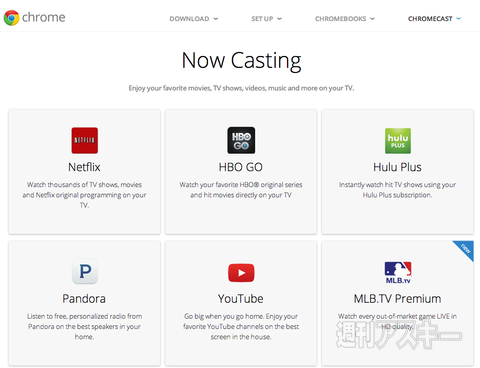Screen dimensions: 480x368
Task: Click the 'Enjoy your favorite movies' subtitle
Action: (241, 88)
